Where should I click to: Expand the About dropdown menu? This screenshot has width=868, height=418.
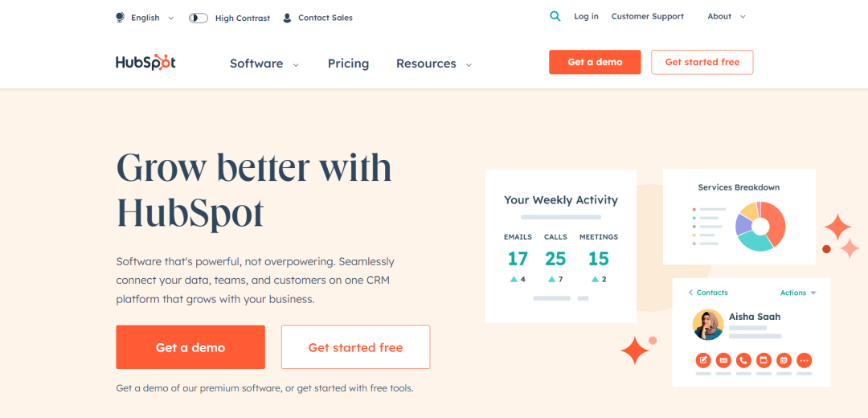(x=726, y=16)
